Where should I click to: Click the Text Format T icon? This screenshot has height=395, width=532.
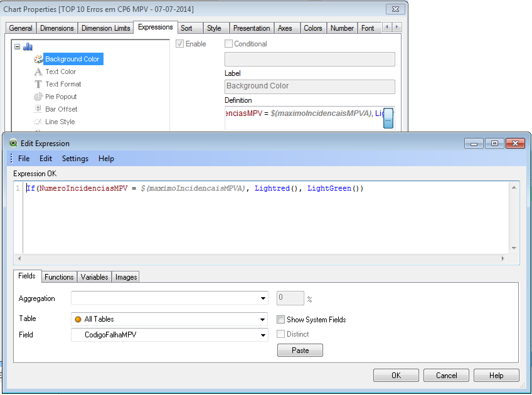tap(38, 84)
